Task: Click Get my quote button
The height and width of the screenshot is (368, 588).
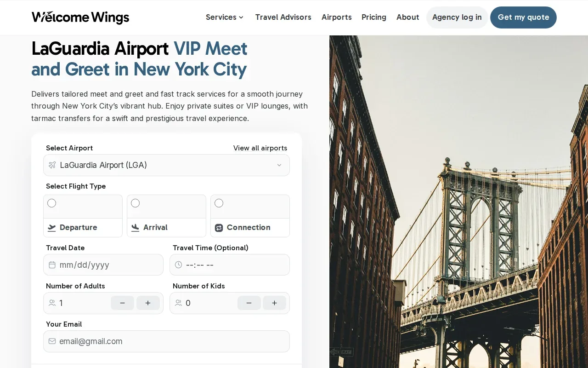Action: click(524, 17)
